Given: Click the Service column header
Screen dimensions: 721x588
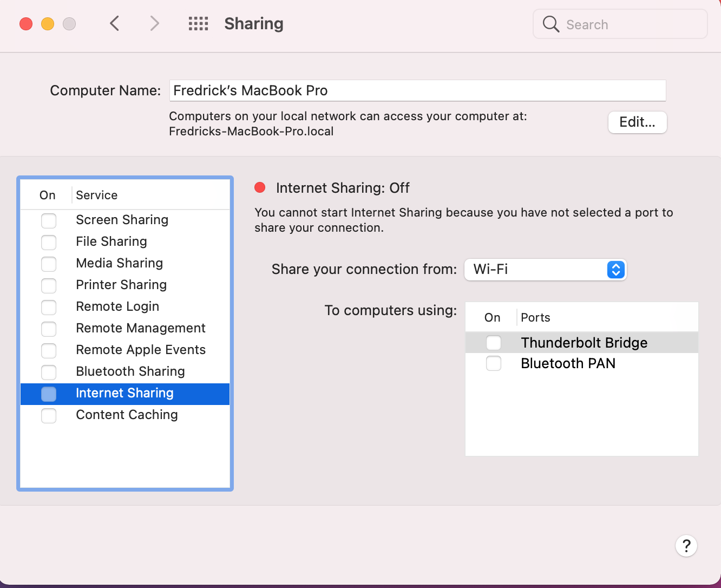Looking at the screenshot, I should tap(96, 195).
